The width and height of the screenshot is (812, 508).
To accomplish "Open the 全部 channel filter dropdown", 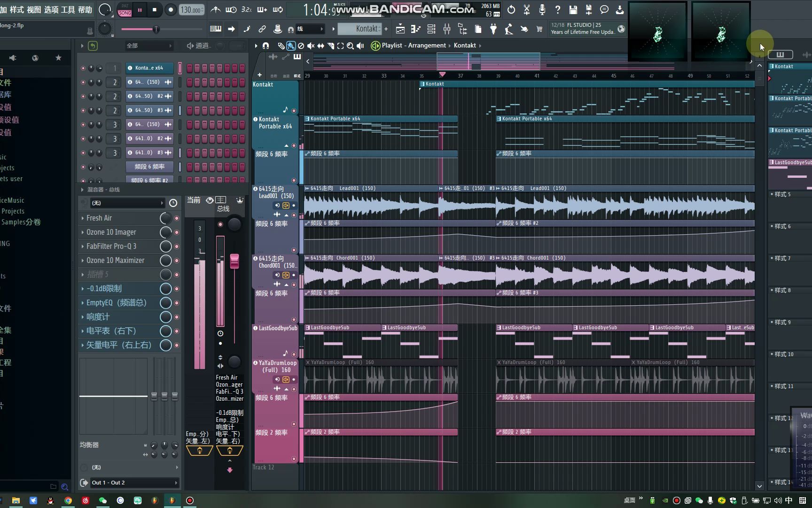I will (148, 46).
